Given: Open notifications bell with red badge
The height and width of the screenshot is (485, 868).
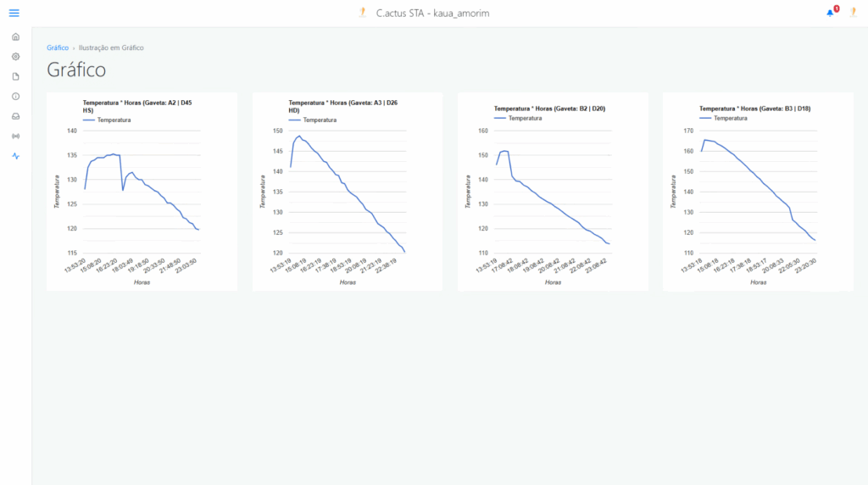Looking at the screenshot, I should (x=830, y=13).
